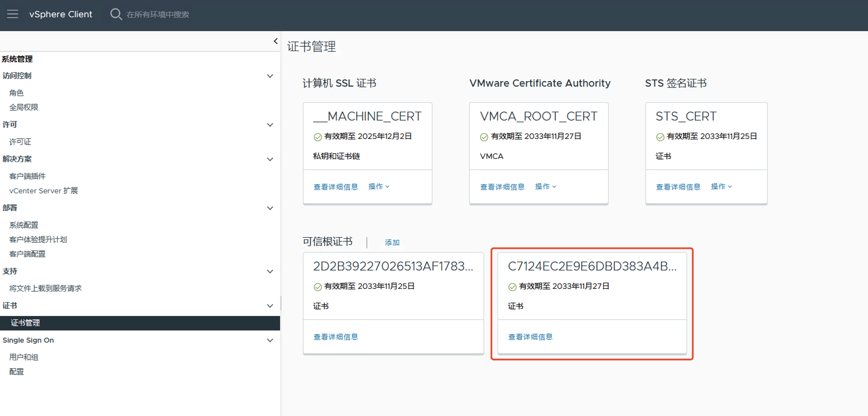Click the __MACHINE_CERT validity check icon
The height and width of the screenshot is (416, 868).
click(x=318, y=137)
